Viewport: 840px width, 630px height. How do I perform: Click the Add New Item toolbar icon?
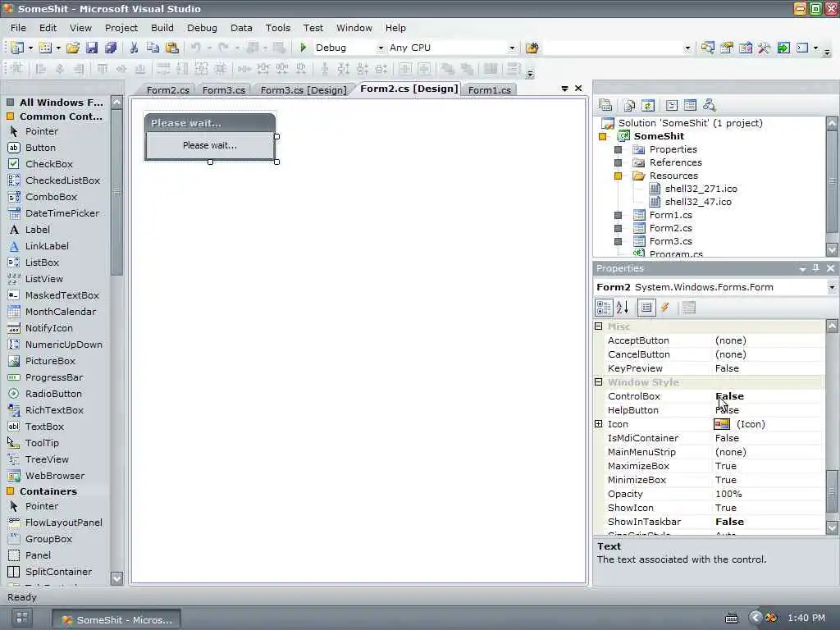point(46,48)
